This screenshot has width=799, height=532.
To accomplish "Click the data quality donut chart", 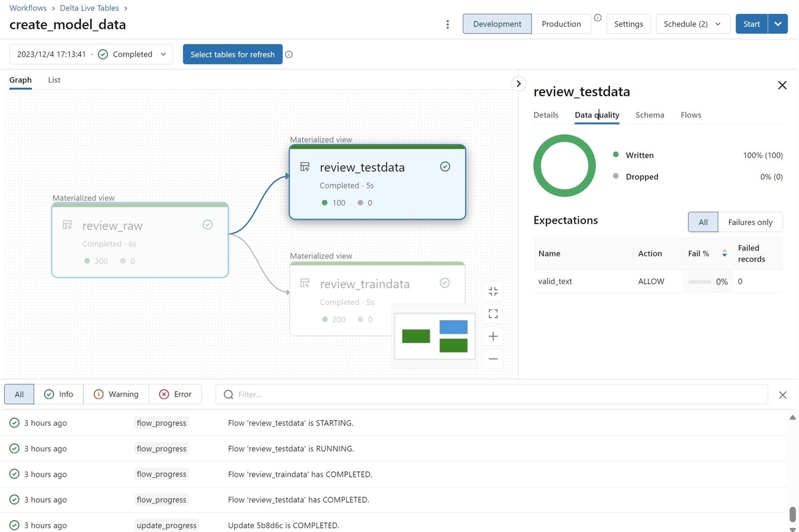I will coord(565,166).
